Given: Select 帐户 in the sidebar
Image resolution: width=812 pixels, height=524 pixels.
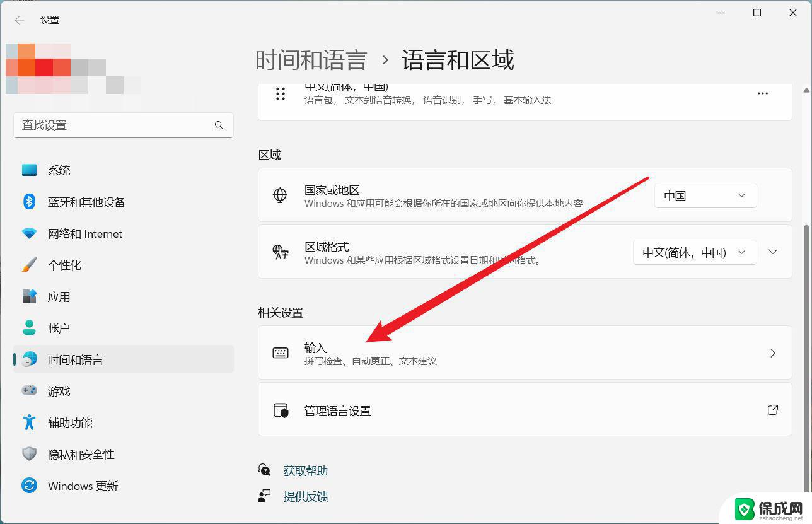Looking at the screenshot, I should coord(124,328).
